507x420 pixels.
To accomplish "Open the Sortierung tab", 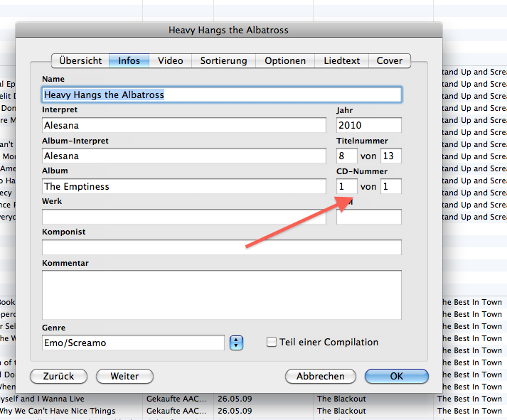I will point(223,60).
